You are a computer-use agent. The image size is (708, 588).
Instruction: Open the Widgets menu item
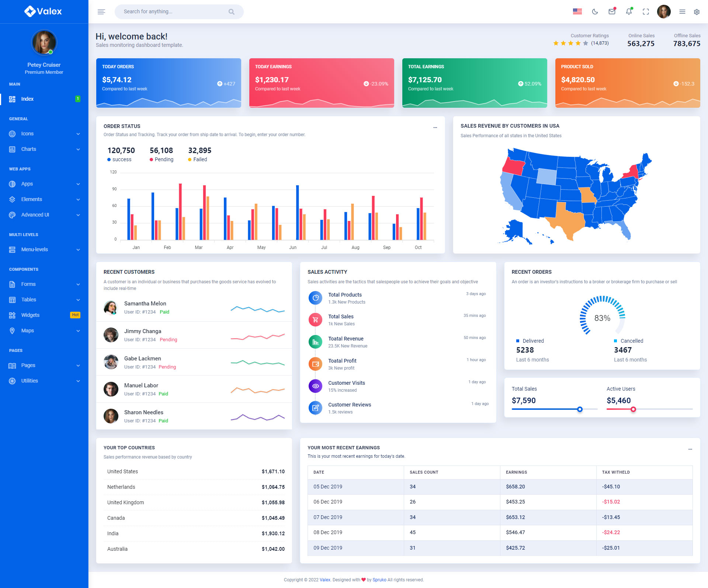(30, 315)
